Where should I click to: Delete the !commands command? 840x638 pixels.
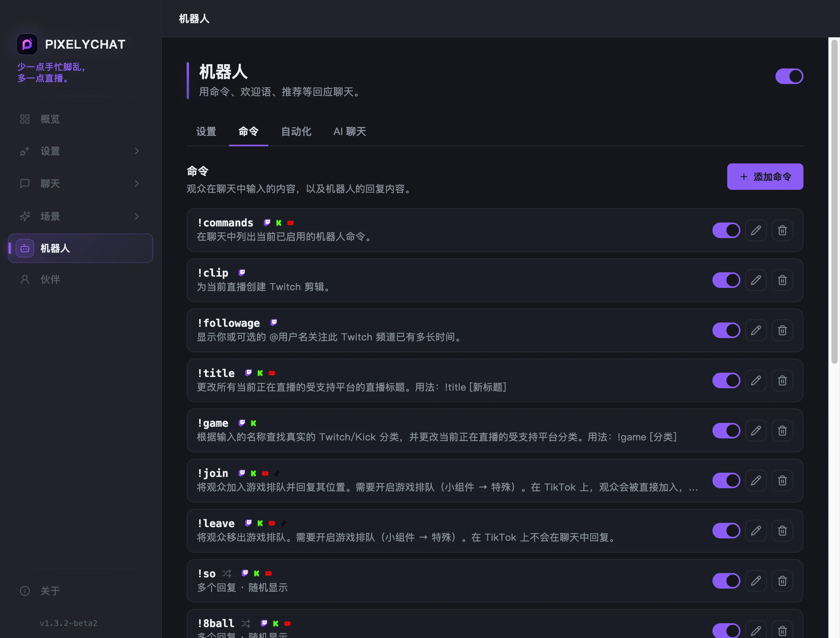click(x=782, y=230)
